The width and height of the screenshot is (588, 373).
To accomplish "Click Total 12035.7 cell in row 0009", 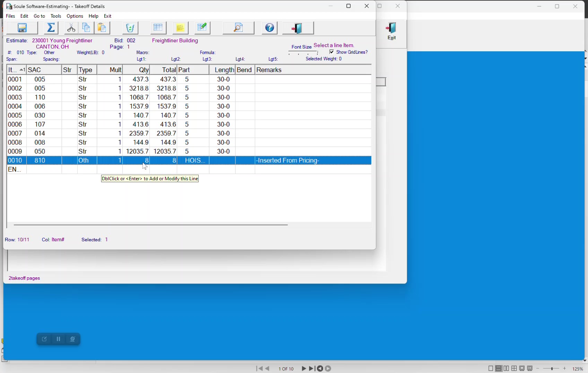I will (x=164, y=151).
